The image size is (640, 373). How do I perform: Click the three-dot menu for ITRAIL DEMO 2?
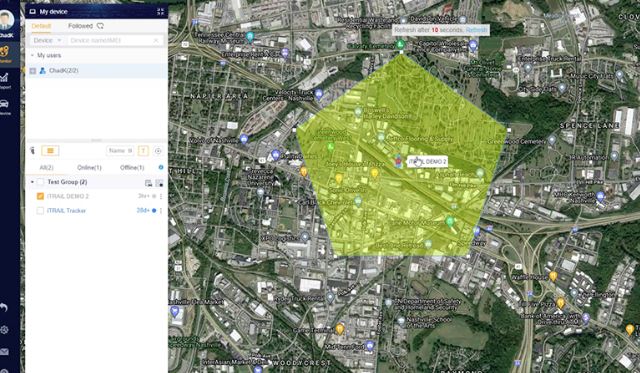[161, 196]
